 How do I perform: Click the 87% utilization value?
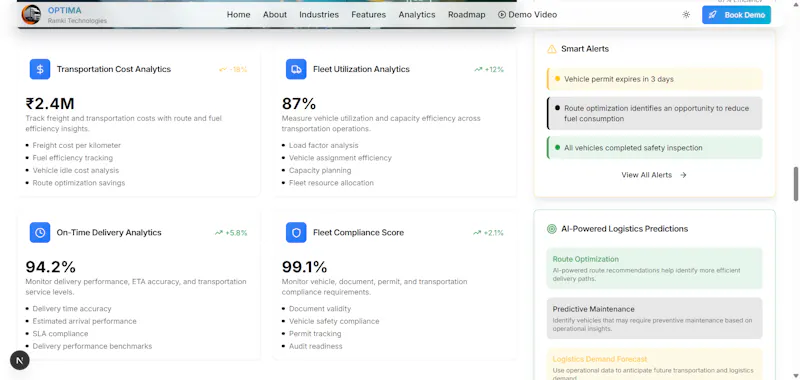[299, 104]
